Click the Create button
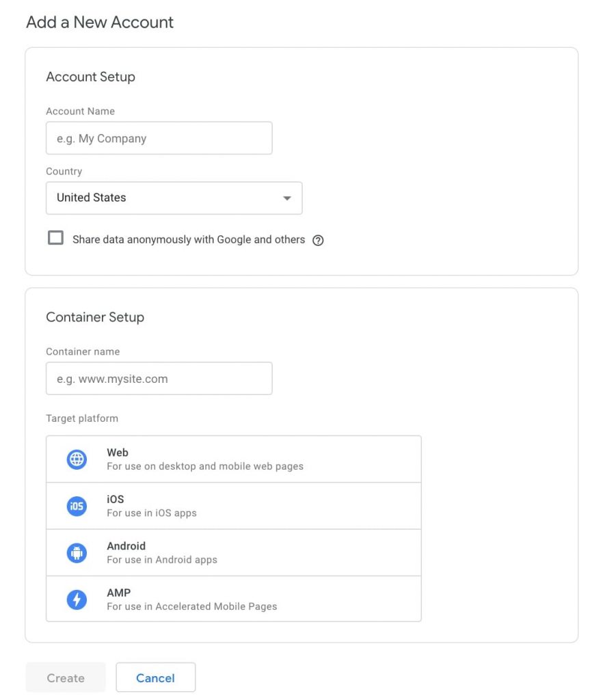This screenshot has height=700, width=590. pos(65,677)
